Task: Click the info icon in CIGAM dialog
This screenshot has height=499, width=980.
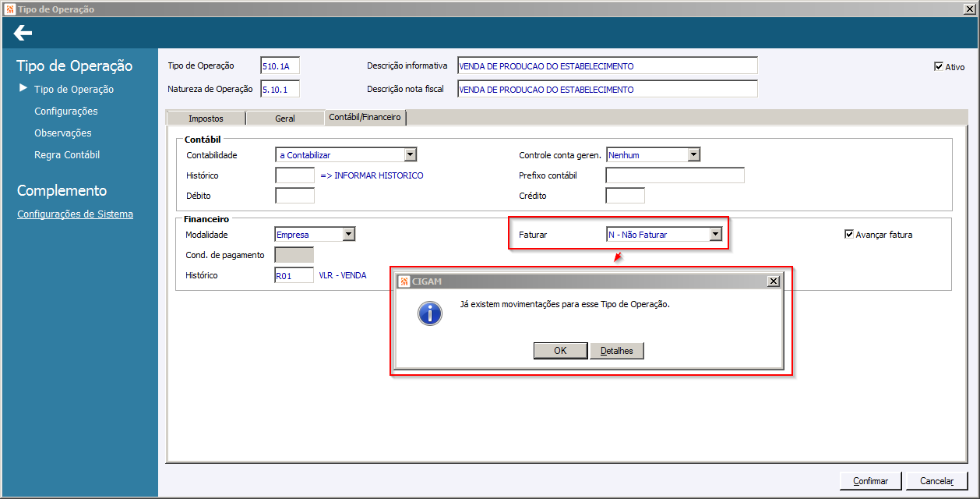Action: point(429,313)
